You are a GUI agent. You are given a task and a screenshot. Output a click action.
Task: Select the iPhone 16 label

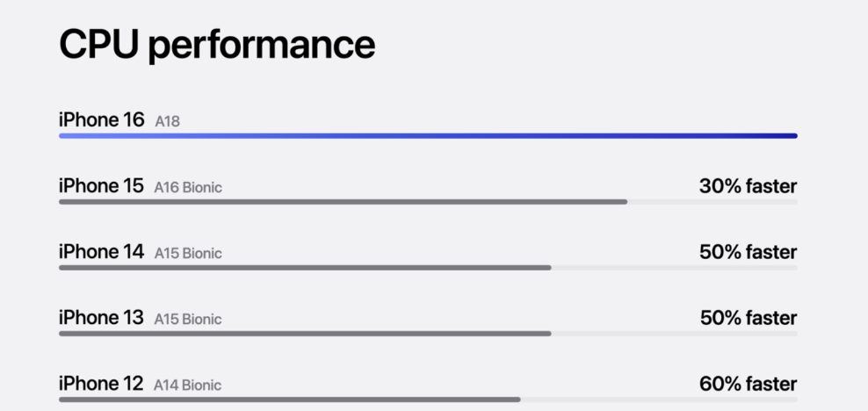[x=101, y=119]
